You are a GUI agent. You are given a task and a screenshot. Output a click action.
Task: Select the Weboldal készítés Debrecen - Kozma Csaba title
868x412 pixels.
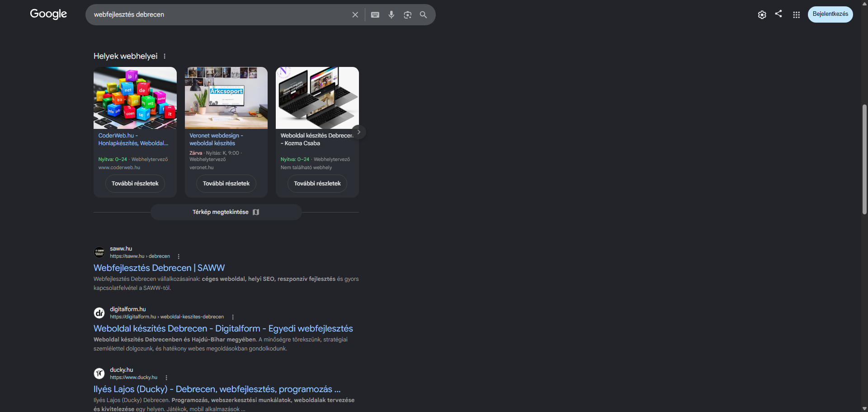(316, 139)
